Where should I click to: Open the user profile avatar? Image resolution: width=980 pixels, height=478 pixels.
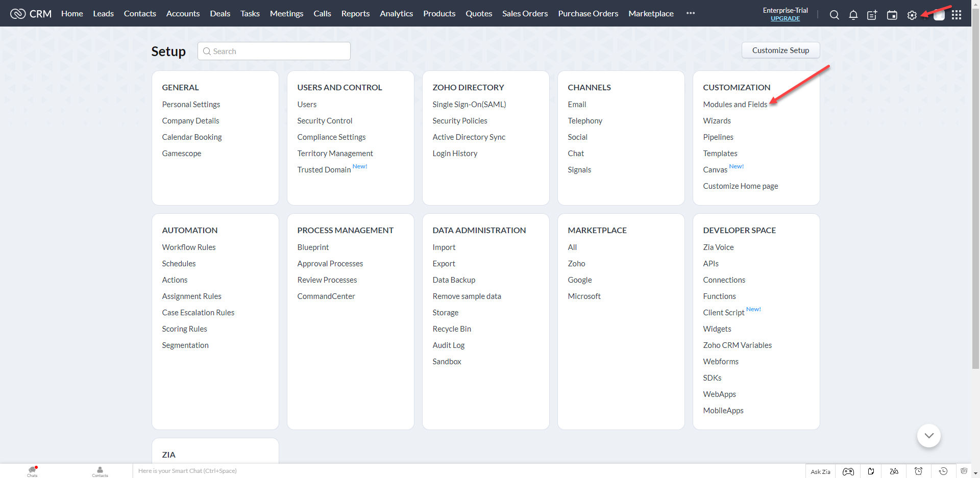pyautogui.click(x=939, y=15)
